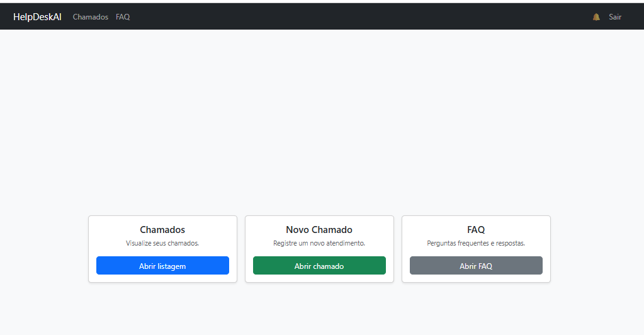Click the text 'Registre um novo atendimento.'
Viewport: 644px width, 335px height.
pyautogui.click(x=319, y=243)
